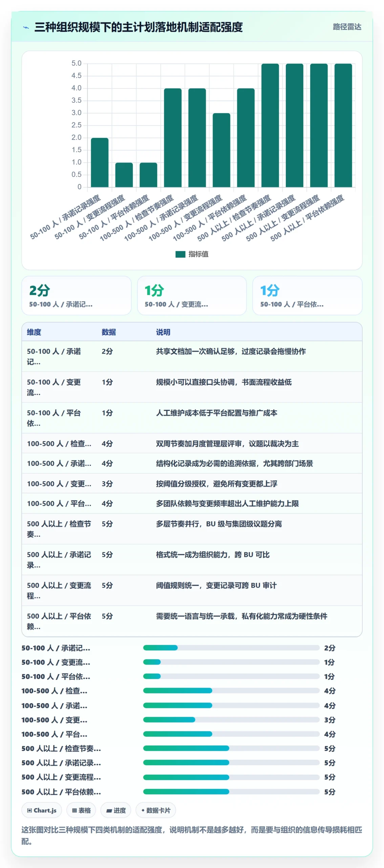Toggle the 指标值 legend color box

pos(180,254)
